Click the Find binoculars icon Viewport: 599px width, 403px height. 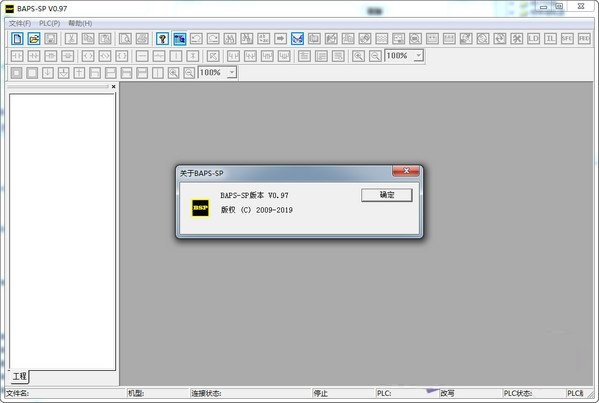coord(230,39)
